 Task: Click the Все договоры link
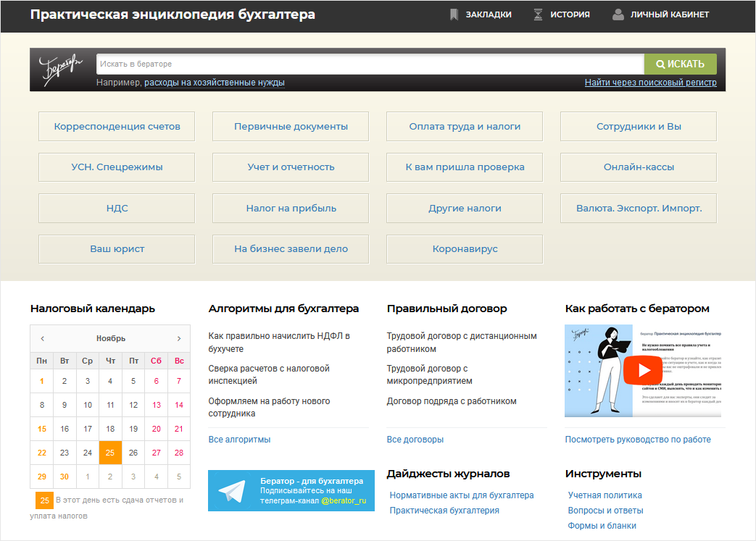[415, 440]
